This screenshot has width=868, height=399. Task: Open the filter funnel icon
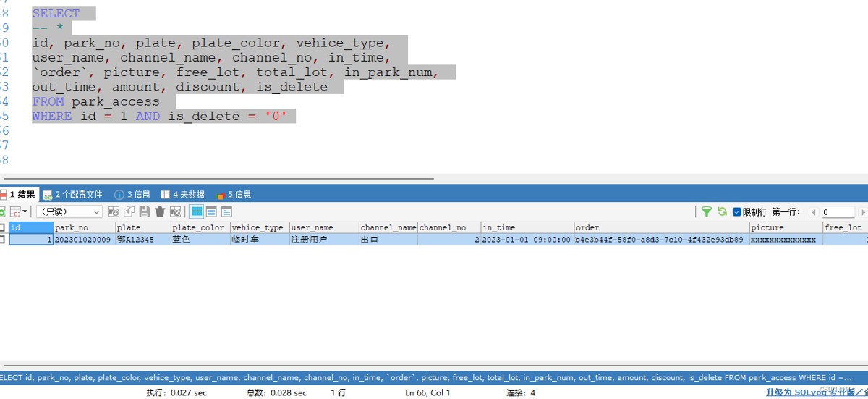point(707,211)
